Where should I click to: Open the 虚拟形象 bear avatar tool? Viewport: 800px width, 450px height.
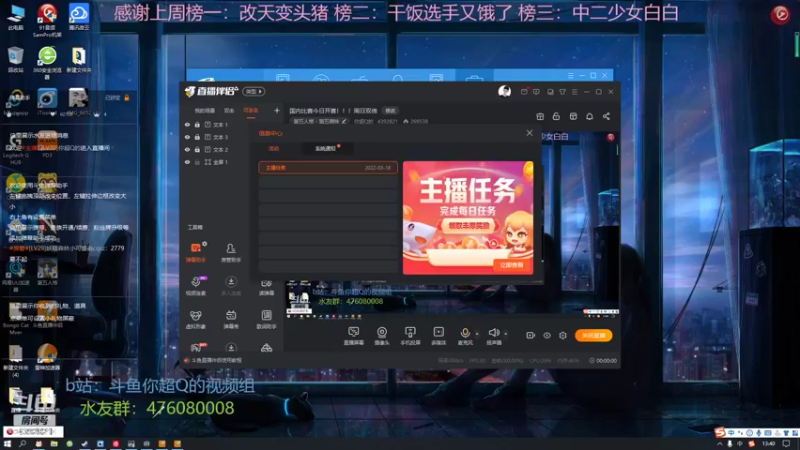195,319
